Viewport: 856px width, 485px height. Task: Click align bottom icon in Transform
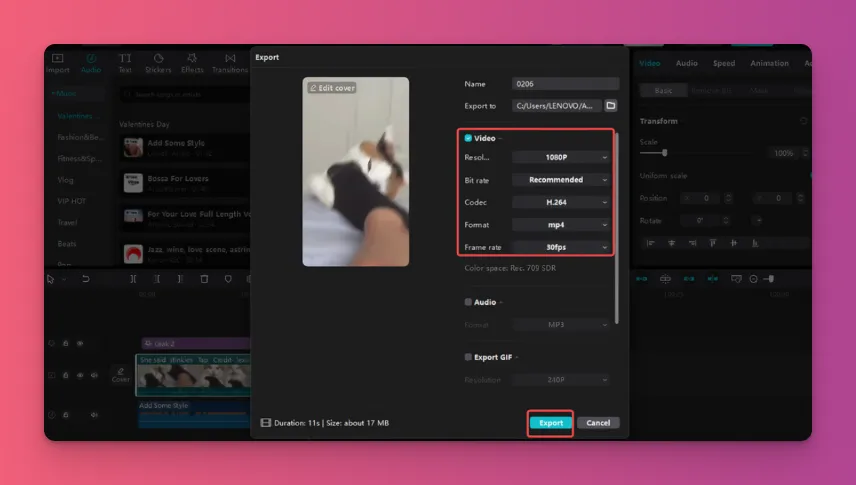point(755,243)
